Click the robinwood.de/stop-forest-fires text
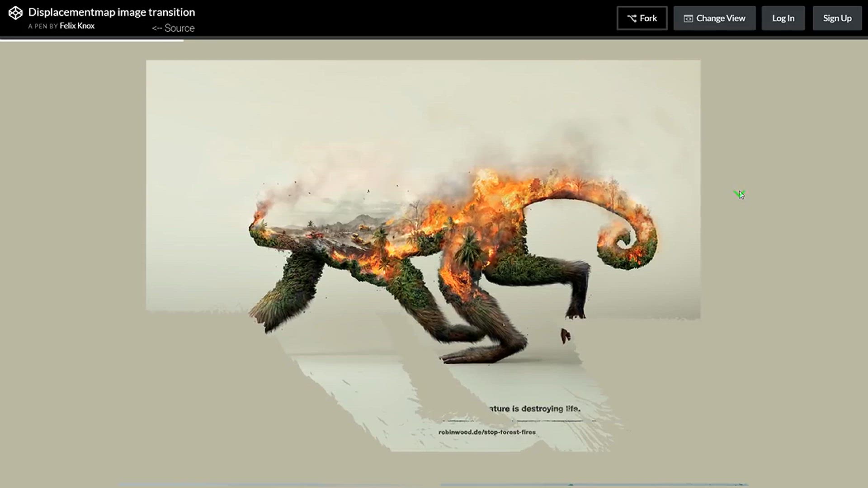Screen dimensions: 868x488 point(487,432)
